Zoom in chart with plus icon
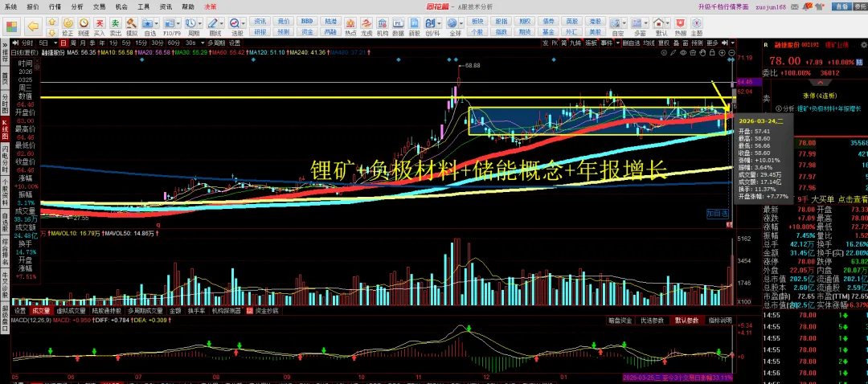 (722, 52)
